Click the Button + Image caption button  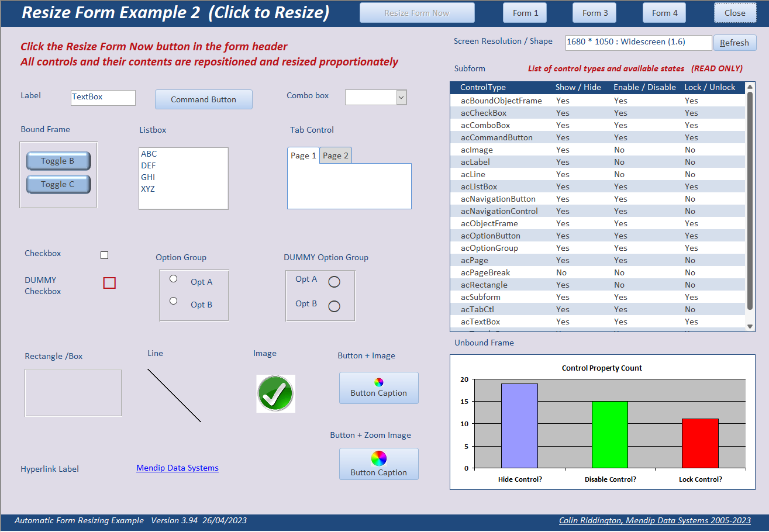click(x=379, y=388)
